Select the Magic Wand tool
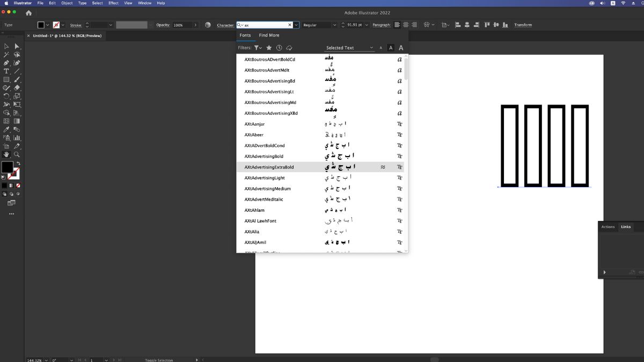The width and height of the screenshot is (644, 362). click(x=6, y=55)
